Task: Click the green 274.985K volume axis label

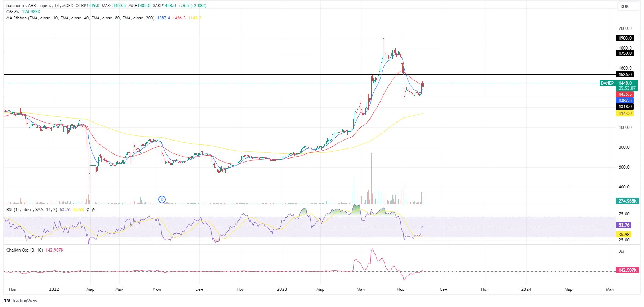Action: point(627,201)
